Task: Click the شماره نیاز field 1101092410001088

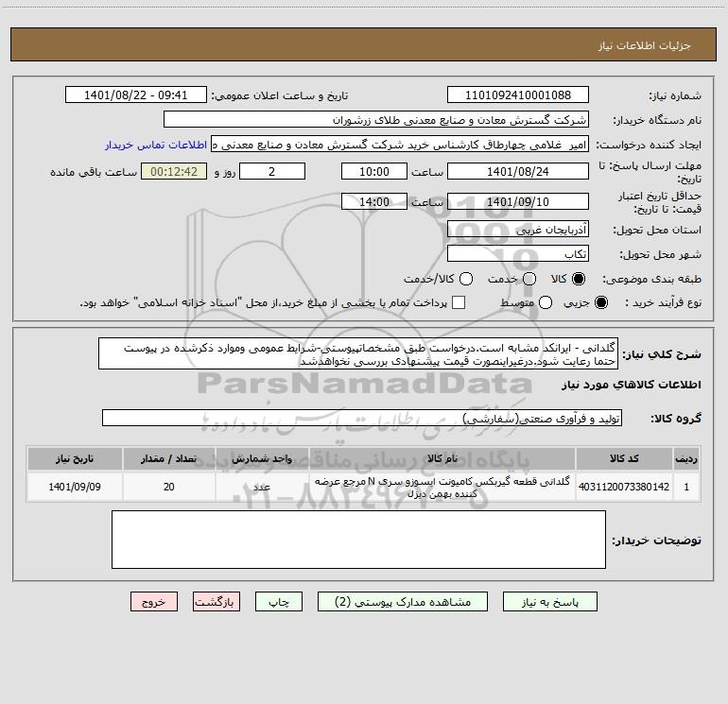Action: click(x=518, y=94)
